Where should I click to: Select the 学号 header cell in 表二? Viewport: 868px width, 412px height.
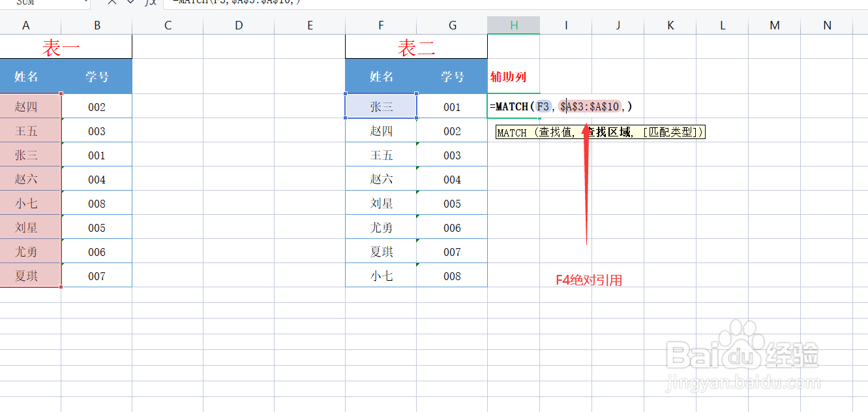[x=452, y=76]
